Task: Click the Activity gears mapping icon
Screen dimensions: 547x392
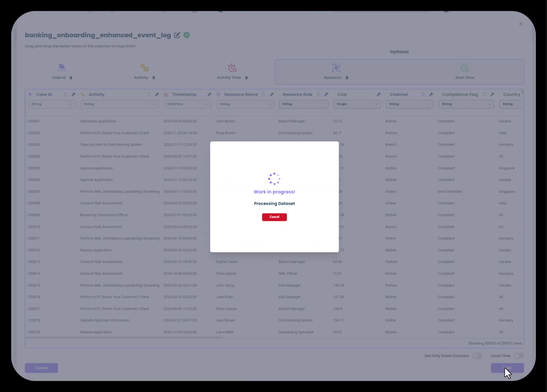Action: point(144,68)
